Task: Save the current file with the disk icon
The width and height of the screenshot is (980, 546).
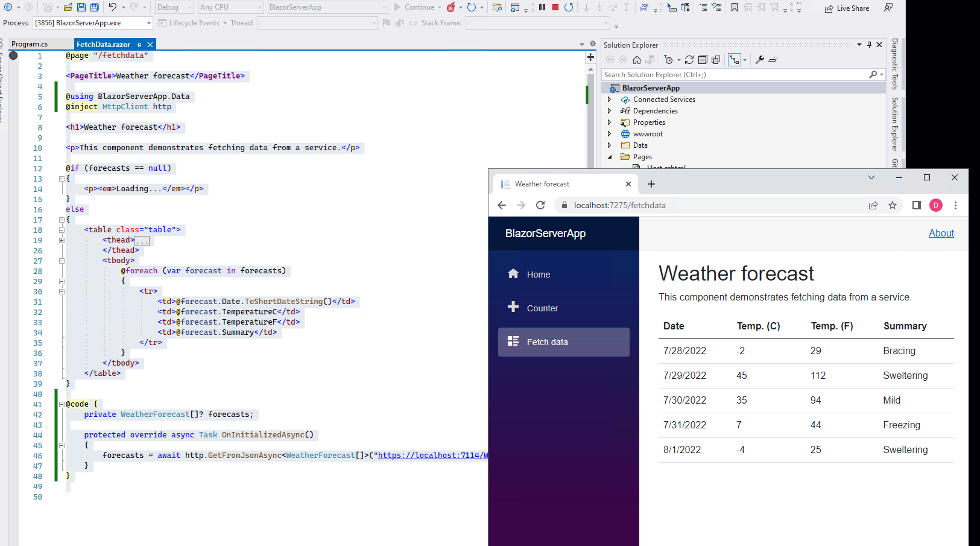Action: tap(81, 7)
